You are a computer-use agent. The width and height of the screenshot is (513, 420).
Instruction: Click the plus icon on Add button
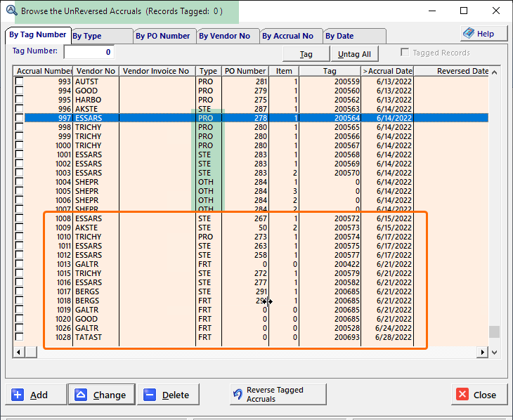click(x=18, y=395)
